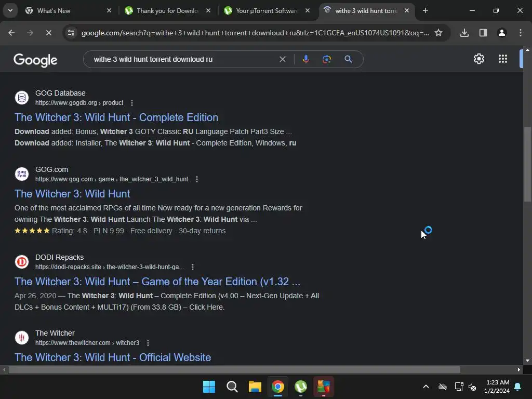Click the URL address bar text
The width and height of the screenshot is (532, 399).
click(x=255, y=33)
